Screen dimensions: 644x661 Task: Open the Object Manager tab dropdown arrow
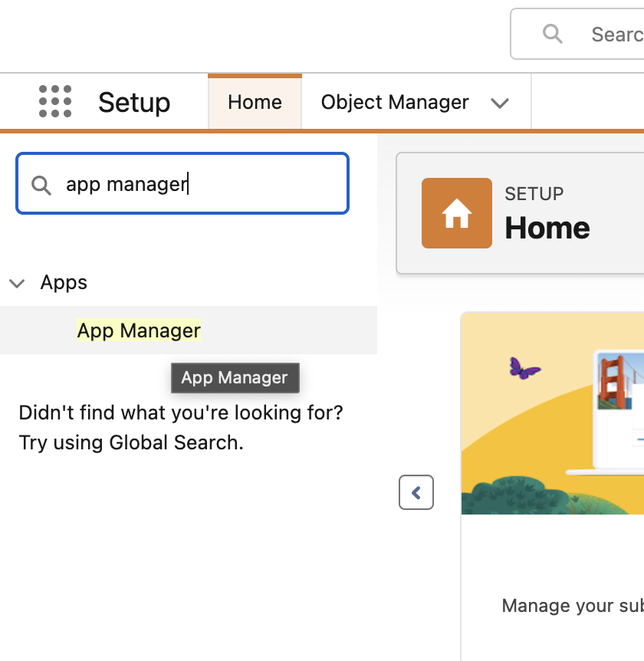click(x=500, y=103)
